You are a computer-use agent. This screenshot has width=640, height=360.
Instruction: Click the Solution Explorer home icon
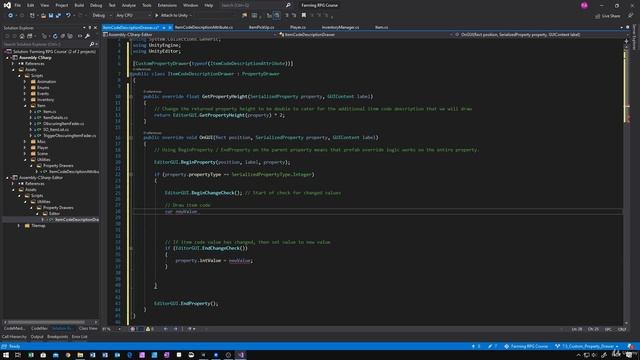[x=22, y=36]
